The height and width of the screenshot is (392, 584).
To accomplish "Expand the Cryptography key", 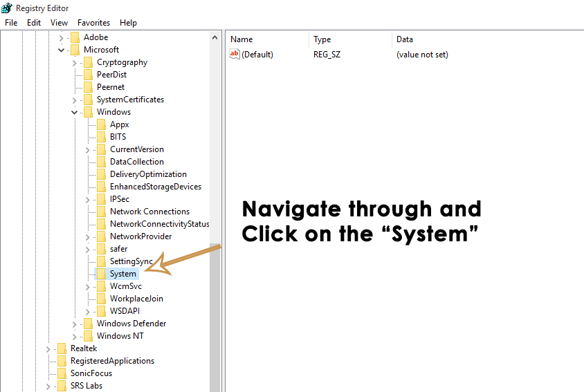I will [x=75, y=62].
